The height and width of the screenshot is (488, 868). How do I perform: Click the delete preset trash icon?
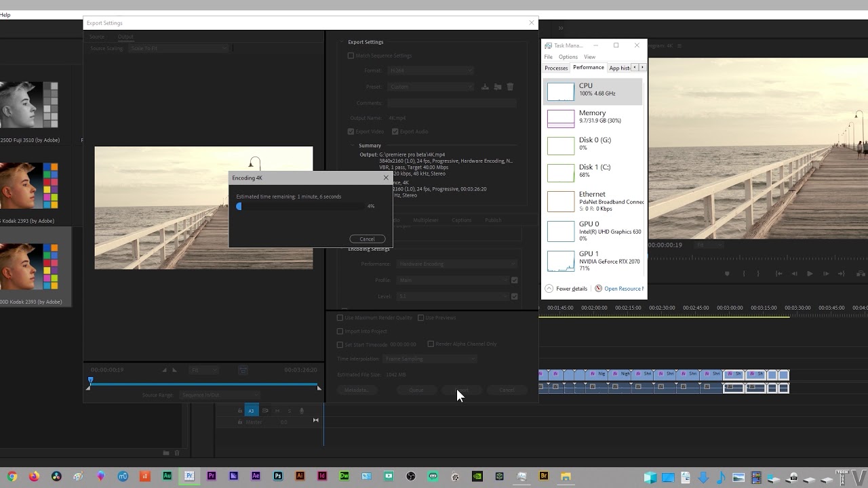(510, 87)
